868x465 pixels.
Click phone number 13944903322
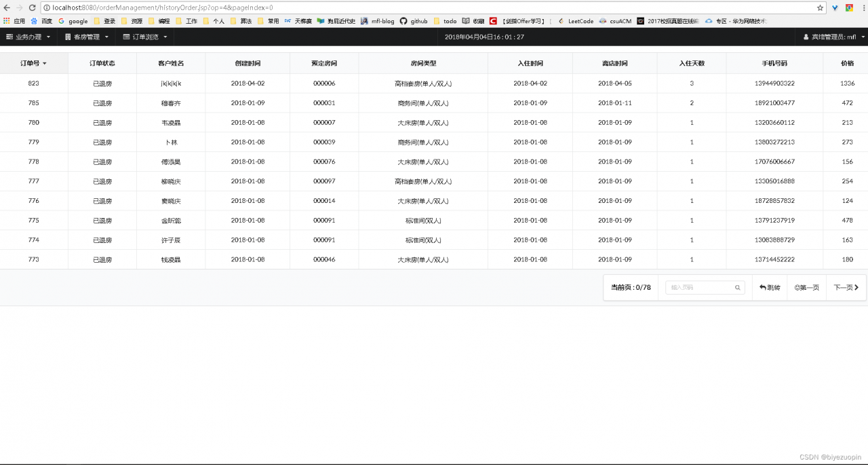(774, 83)
